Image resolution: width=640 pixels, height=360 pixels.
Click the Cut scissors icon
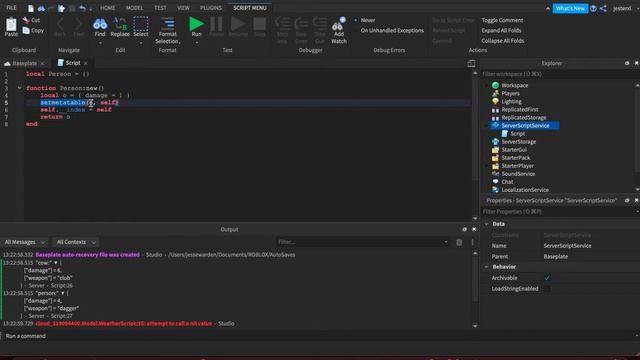(26, 19)
